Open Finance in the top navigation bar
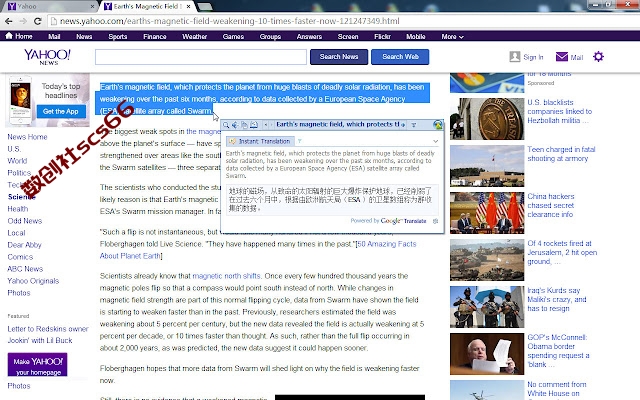 click(155, 36)
